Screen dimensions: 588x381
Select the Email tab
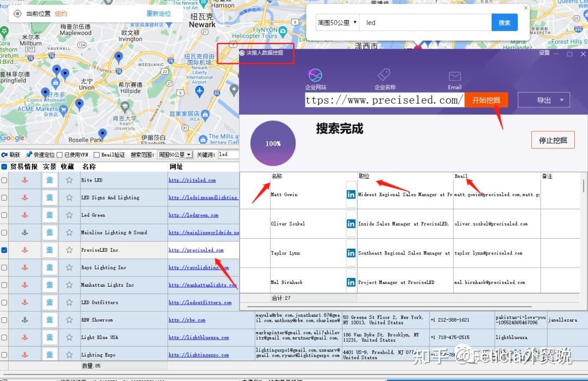tap(455, 80)
